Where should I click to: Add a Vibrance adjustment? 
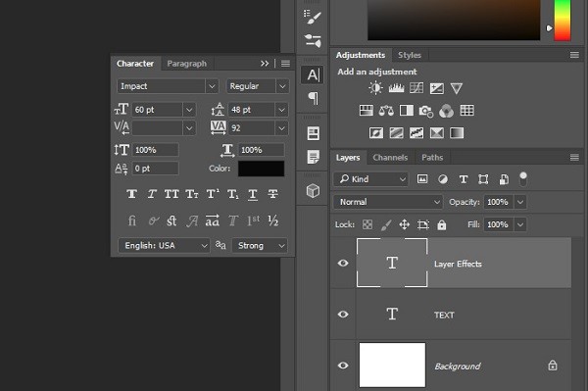(457, 88)
